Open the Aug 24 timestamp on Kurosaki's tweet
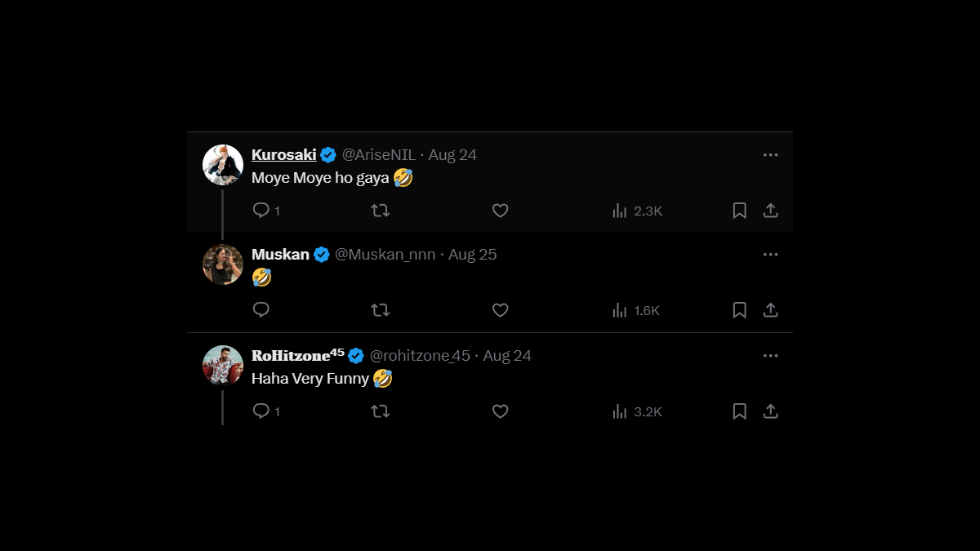 click(452, 155)
